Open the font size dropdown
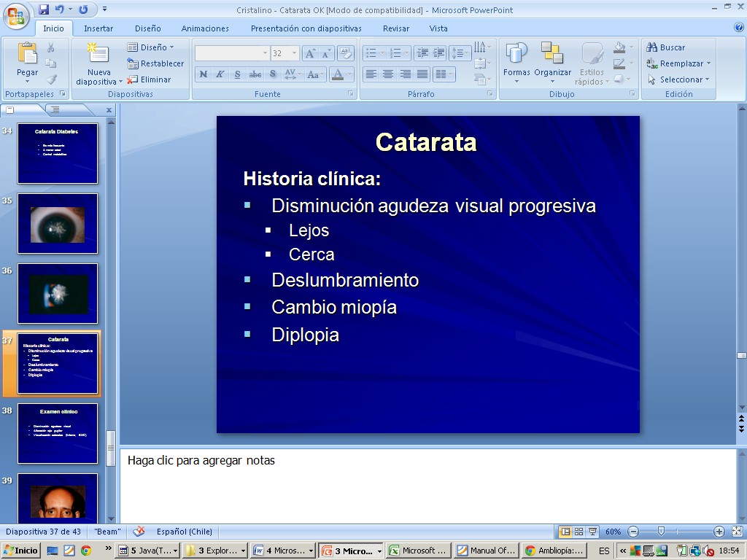 (x=294, y=53)
